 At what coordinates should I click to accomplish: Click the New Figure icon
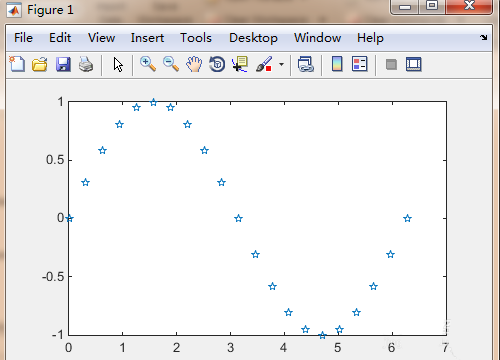[x=17, y=64]
